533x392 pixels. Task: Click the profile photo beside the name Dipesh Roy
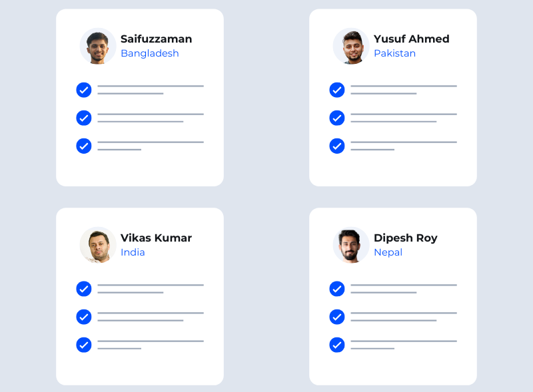351,245
